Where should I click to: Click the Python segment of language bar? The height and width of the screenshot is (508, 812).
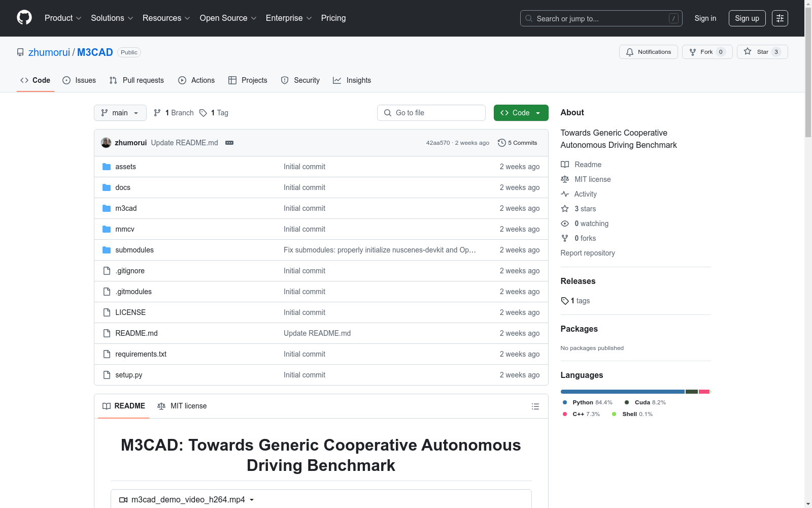623,392
